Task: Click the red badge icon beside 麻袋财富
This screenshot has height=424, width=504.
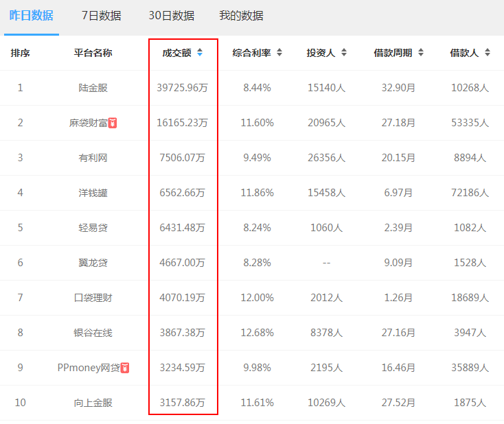Action: (113, 123)
